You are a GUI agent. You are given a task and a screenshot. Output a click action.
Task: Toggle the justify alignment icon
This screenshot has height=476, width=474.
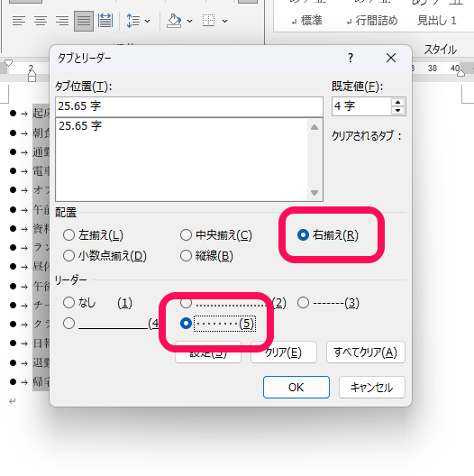point(84,21)
